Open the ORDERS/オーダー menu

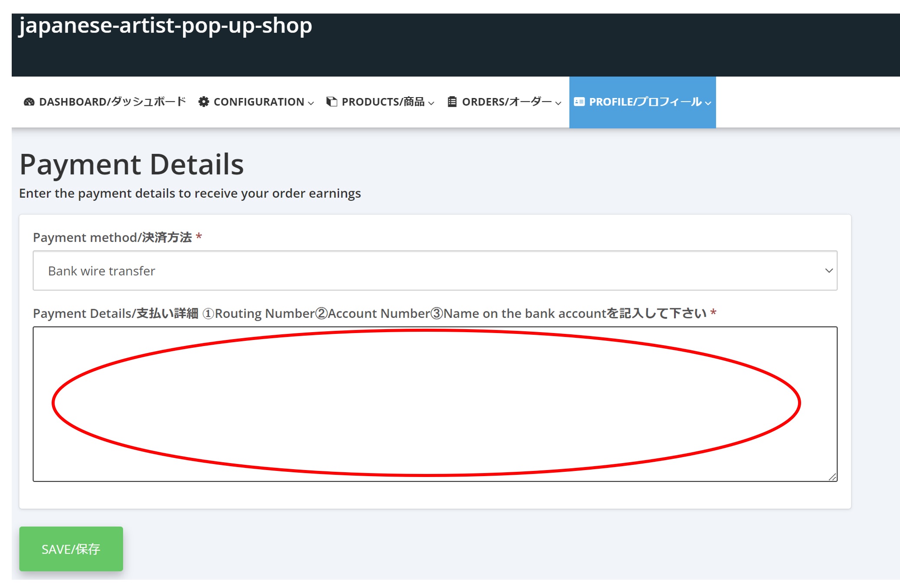point(507,102)
